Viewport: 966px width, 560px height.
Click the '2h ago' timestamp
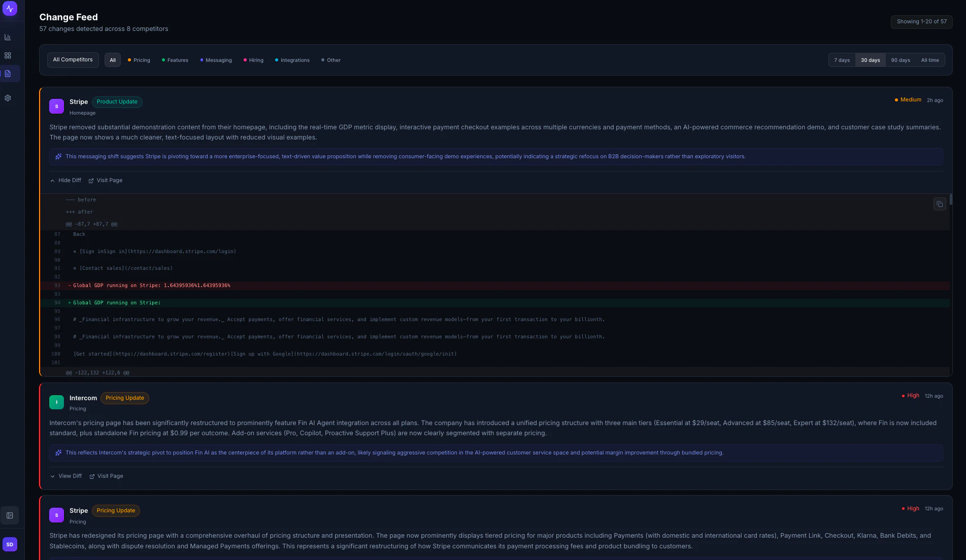935,100
